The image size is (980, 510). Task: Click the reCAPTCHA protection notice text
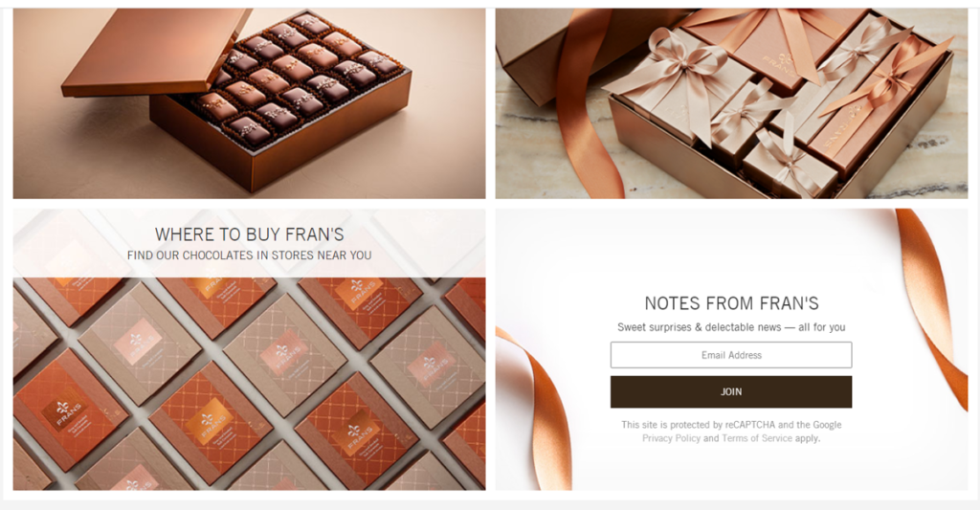tap(731, 432)
